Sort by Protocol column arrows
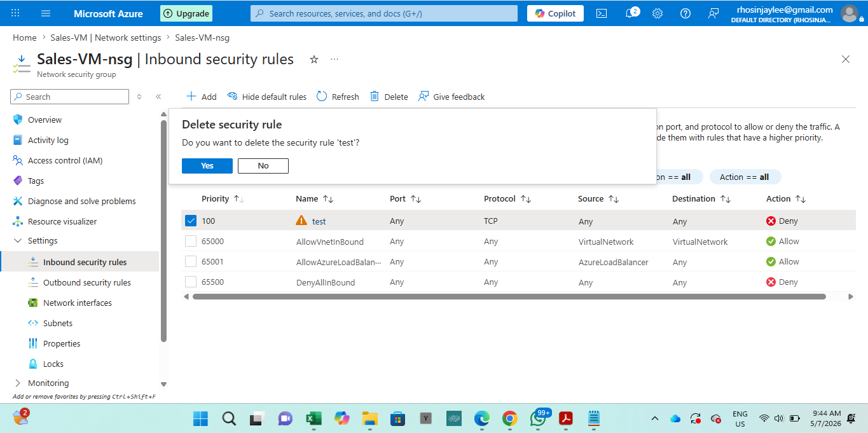 [x=526, y=199]
